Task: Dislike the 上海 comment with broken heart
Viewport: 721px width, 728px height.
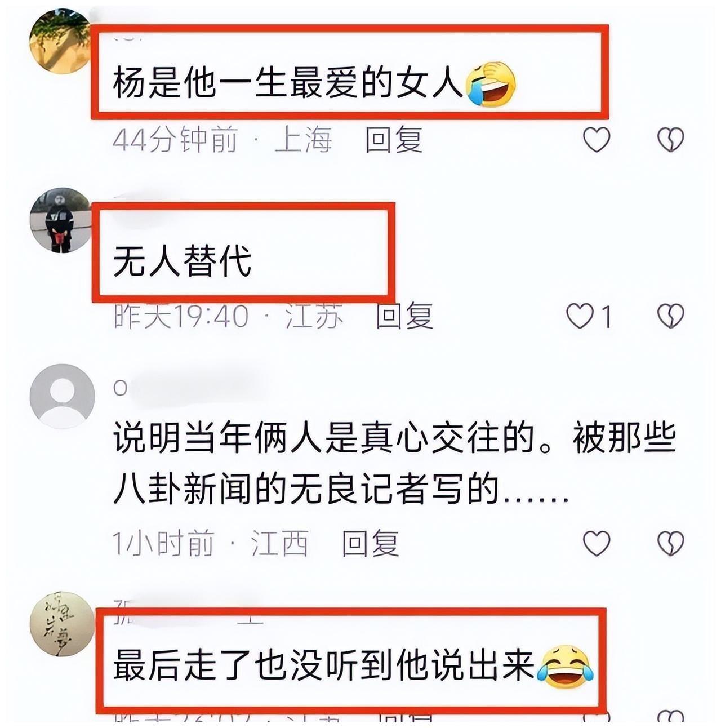Action: click(x=670, y=140)
